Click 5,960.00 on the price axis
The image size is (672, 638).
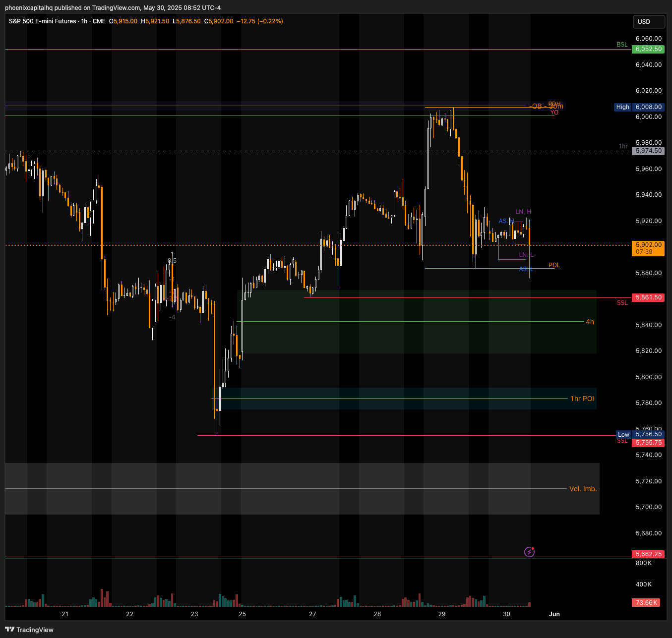pyautogui.click(x=649, y=169)
